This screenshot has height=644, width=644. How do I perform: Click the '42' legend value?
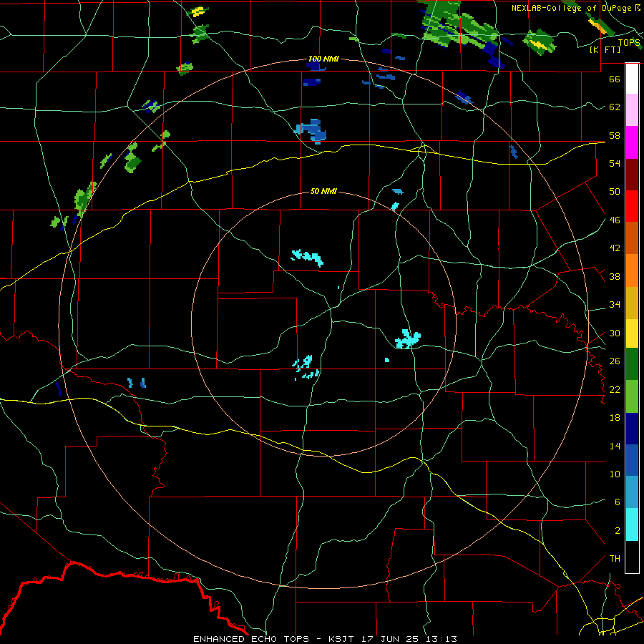(x=615, y=248)
